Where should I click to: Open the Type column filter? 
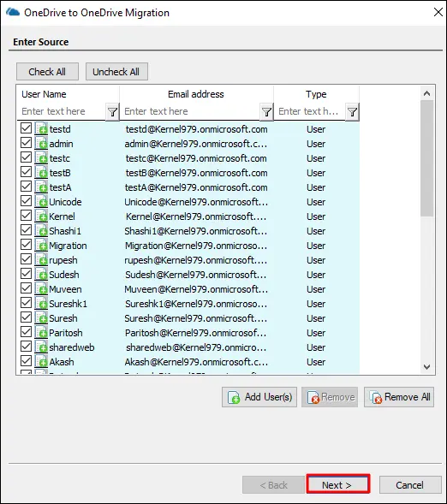click(x=353, y=112)
